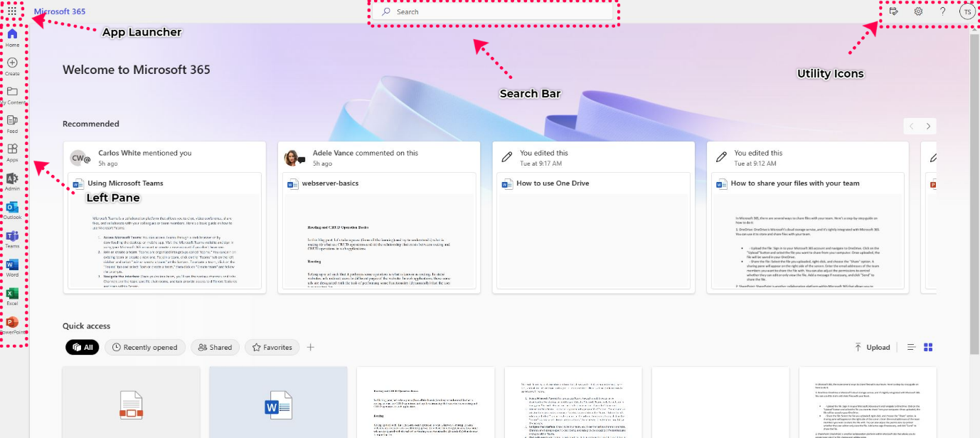Screen dimensions: 980x438
Task: Open Apps in the left pane
Action: pos(12,153)
